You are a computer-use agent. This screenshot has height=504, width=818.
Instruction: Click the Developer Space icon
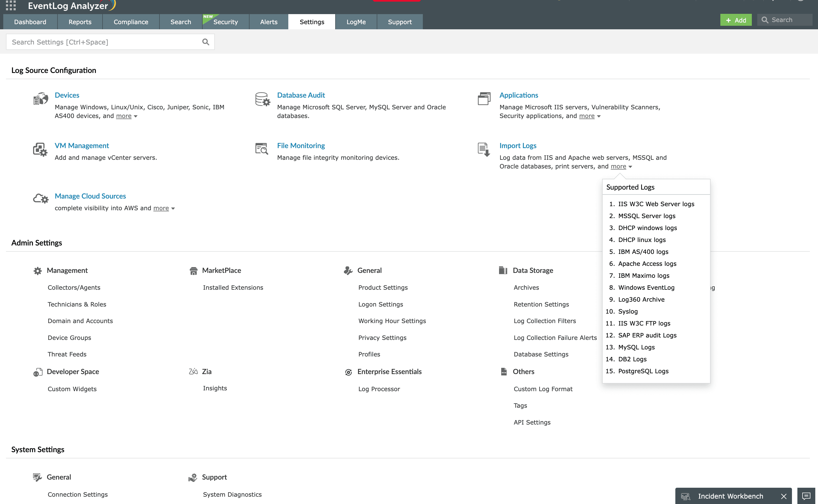coord(38,372)
